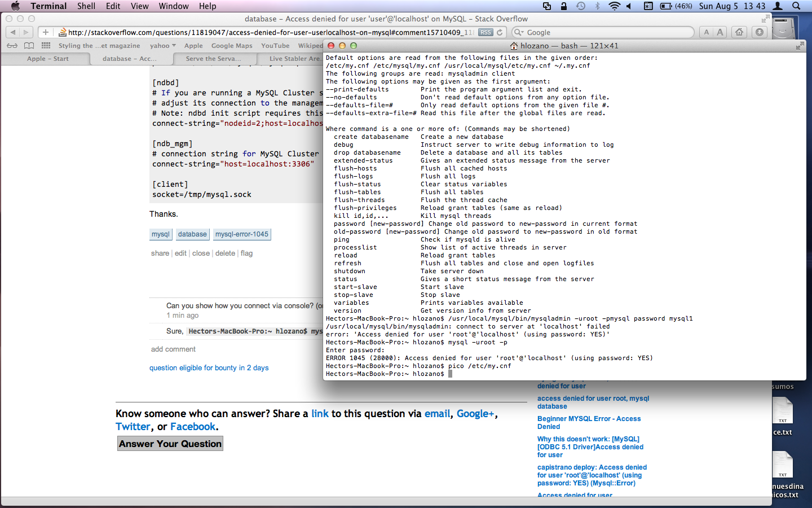This screenshot has height=508, width=812.
Task: Open the Window menu
Action: [x=174, y=6]
